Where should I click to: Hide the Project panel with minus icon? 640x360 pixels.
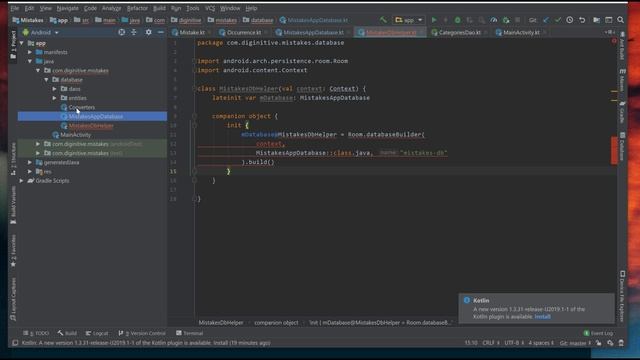(x=161, y=32)
